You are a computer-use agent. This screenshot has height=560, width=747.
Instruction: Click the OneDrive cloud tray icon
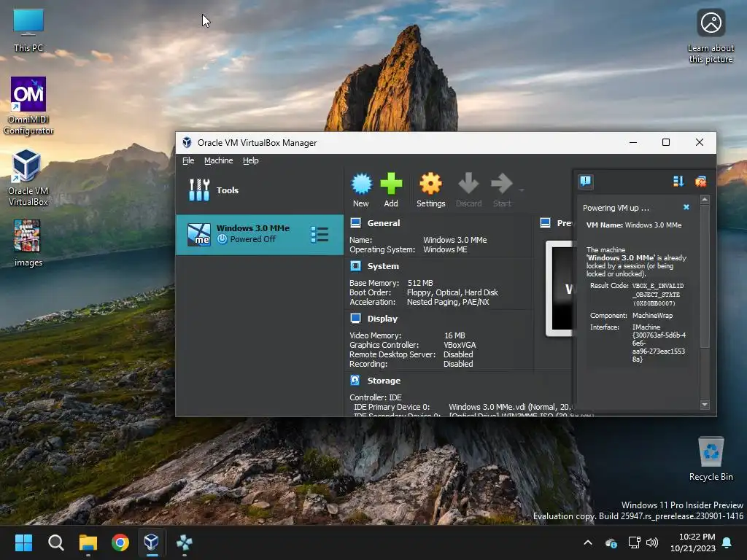pos(611,542)
